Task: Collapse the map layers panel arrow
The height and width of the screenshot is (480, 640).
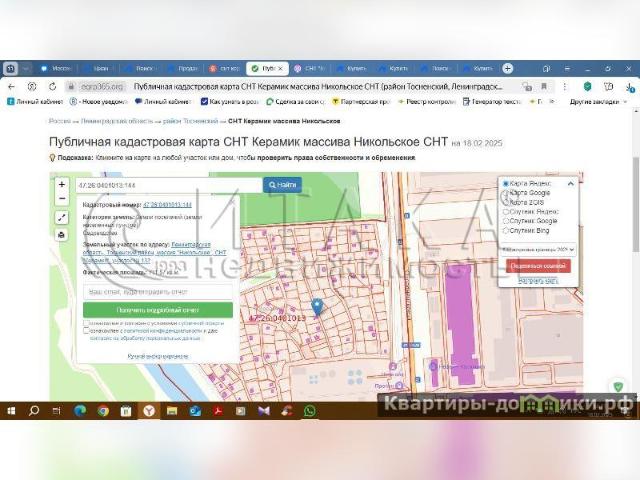Action: coord(570,183)
